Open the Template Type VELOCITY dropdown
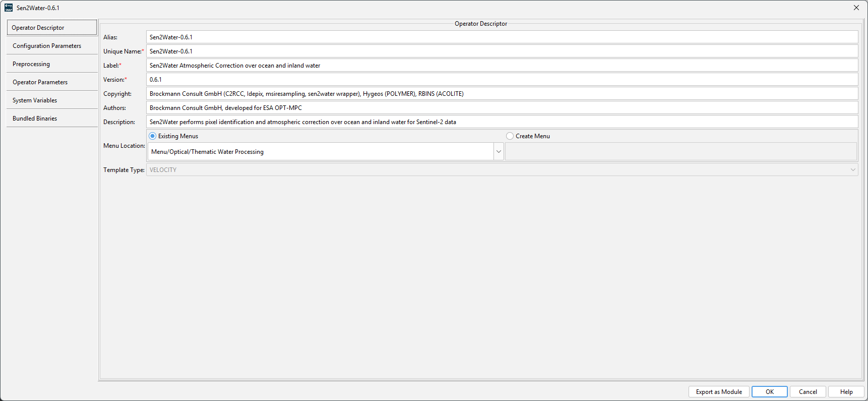This screenshot has width=868, height=401. point(502,170)
